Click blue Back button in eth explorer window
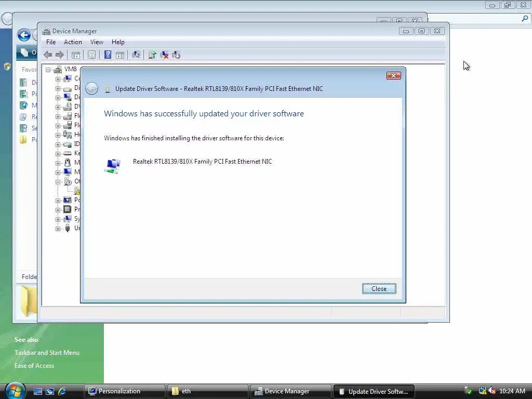532x399 pixels. [24, 35]
